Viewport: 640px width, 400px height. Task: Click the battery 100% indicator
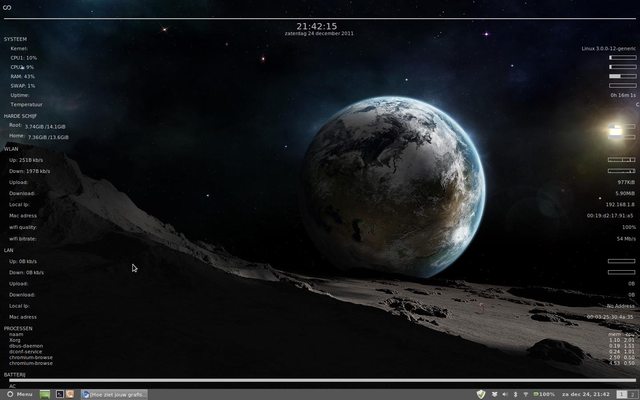coord(544,394)
